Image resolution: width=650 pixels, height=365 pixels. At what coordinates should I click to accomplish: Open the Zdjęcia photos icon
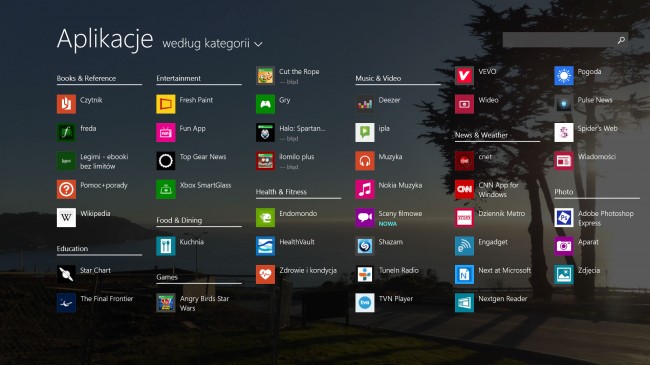pos(564,274)
